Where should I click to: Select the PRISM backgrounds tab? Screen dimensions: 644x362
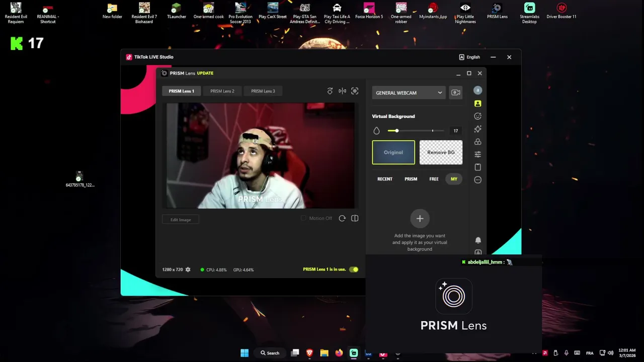[x=411, y=179]
